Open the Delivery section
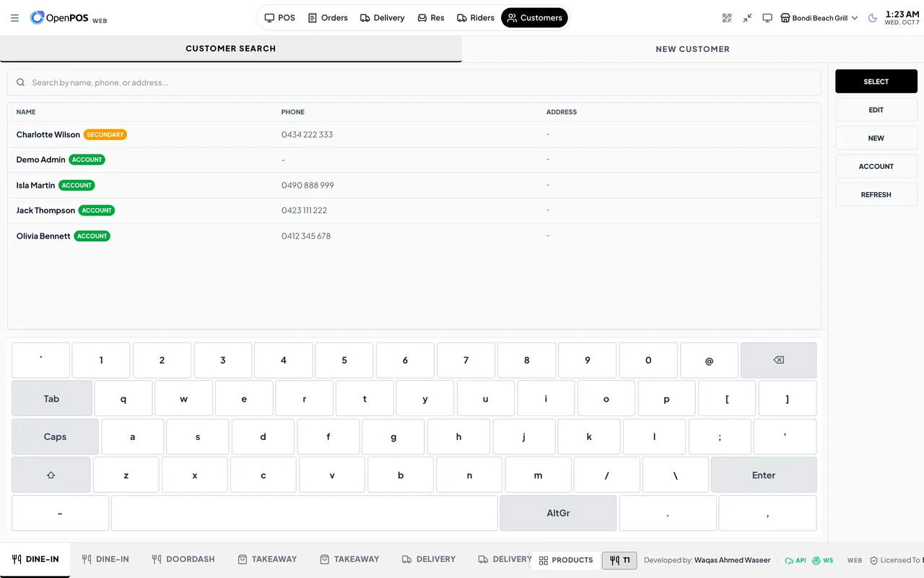Image resolution: width=924 pixels, height=578 pixels. click(382, 18)
